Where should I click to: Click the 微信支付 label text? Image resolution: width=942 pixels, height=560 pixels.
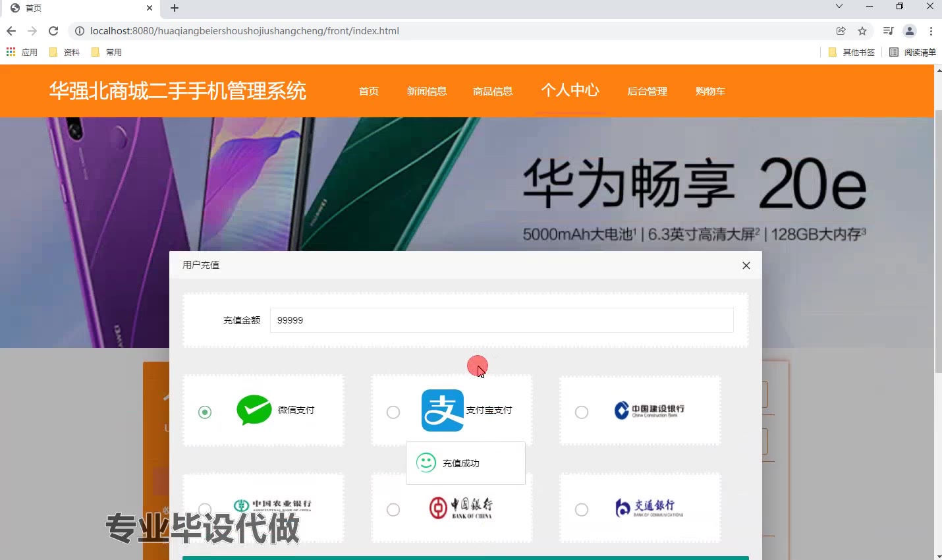296,410
